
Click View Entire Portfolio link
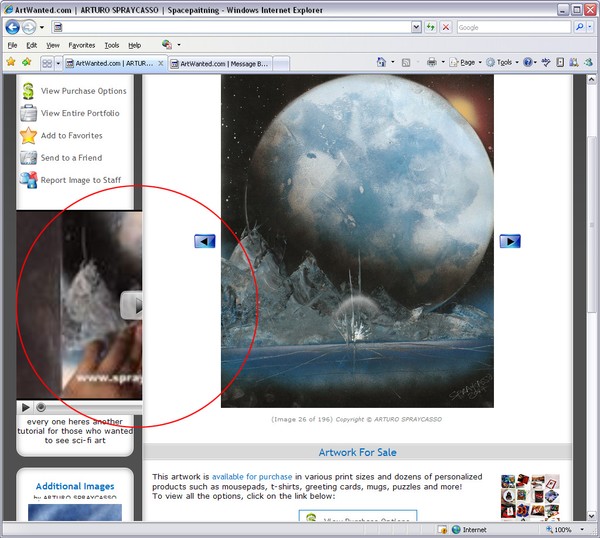(80, 113)
